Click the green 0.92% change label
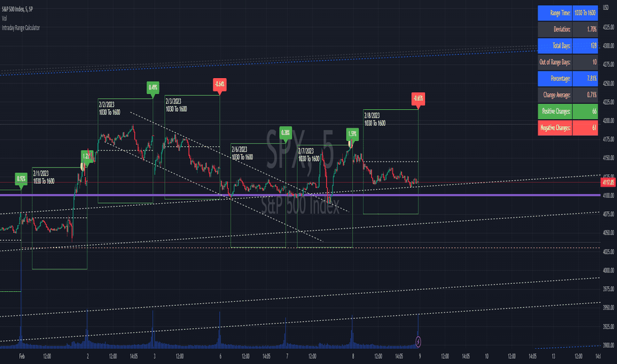617x364 pixels. tap(21, 179)
